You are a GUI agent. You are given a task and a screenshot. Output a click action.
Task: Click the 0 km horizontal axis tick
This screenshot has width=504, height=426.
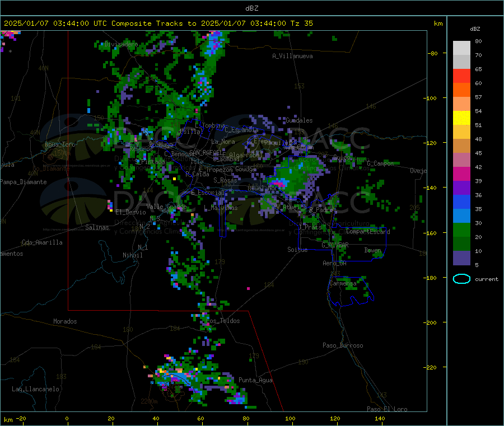tap(67, 418)
